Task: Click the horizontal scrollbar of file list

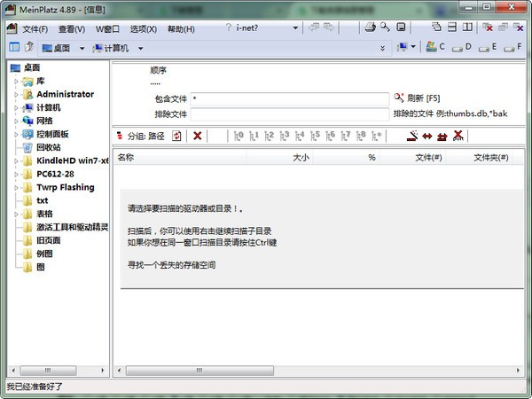Action: 318,370
